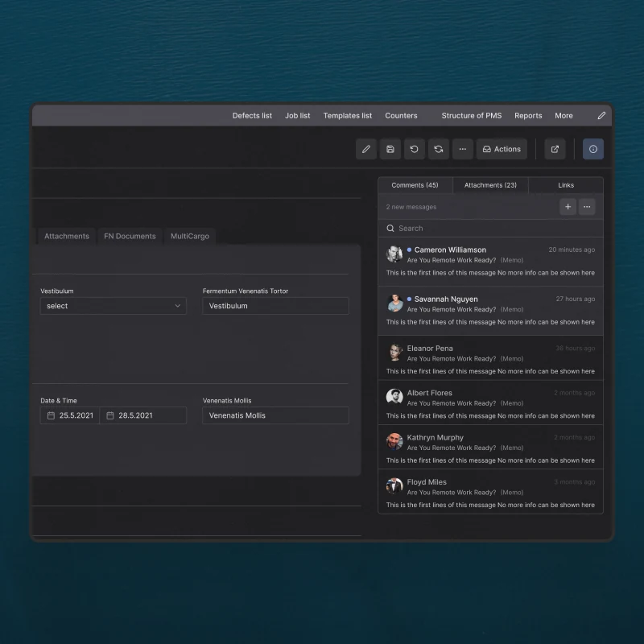Click Floyd Miles's avatar
The image size is (644, 644).
point(394,485)
